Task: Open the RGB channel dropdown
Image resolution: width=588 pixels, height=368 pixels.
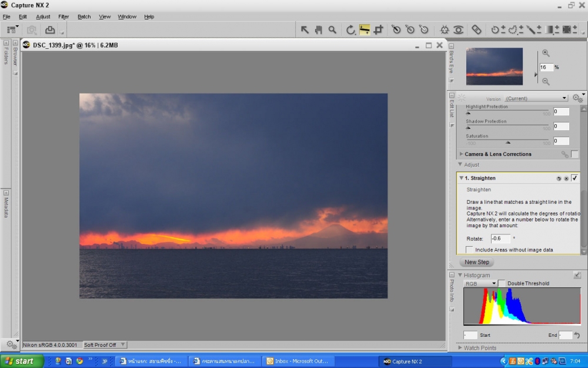Action: 480,284
